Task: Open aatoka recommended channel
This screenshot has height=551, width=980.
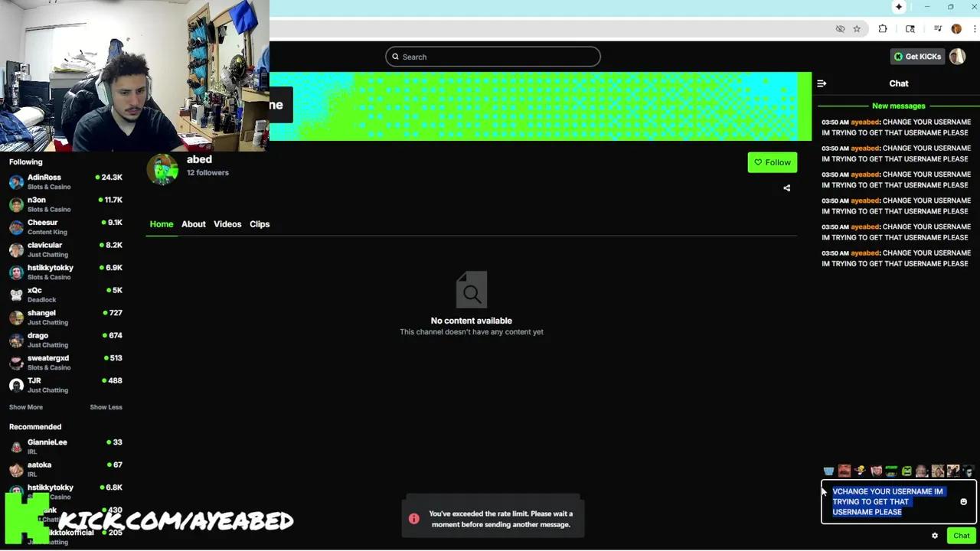Action: pos(66,469)
